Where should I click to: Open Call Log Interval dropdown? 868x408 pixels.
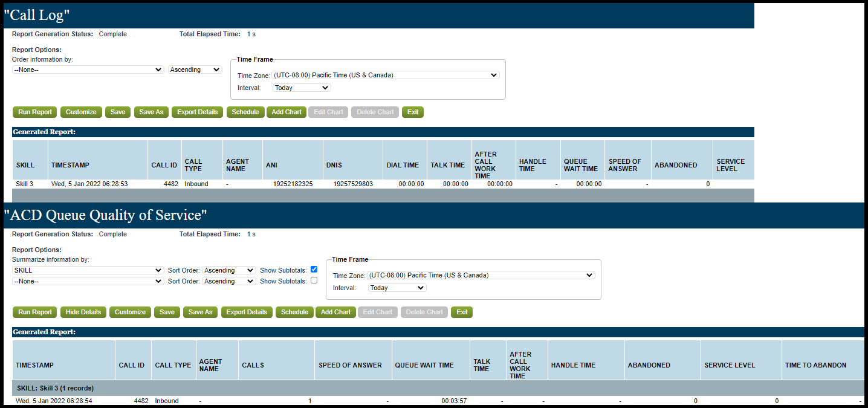(302, 88)
